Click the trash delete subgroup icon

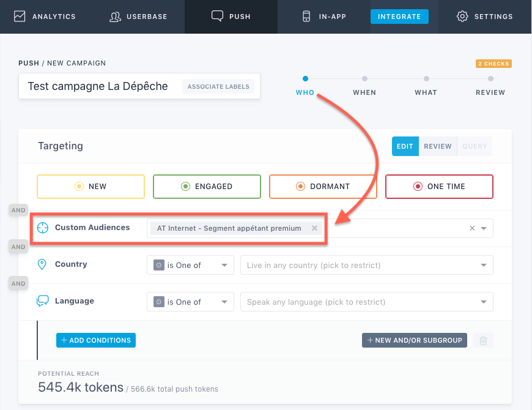pos(483,340)
